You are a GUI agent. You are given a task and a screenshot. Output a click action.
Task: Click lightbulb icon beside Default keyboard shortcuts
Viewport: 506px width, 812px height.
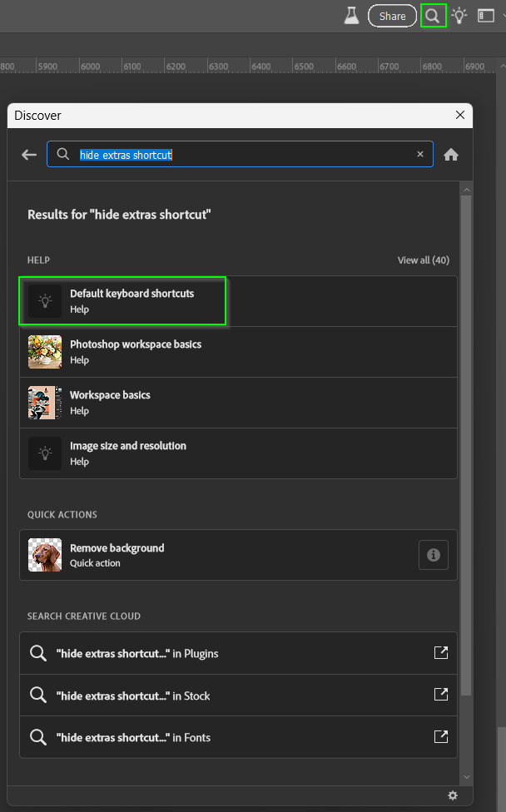click(x=45, y=301)
